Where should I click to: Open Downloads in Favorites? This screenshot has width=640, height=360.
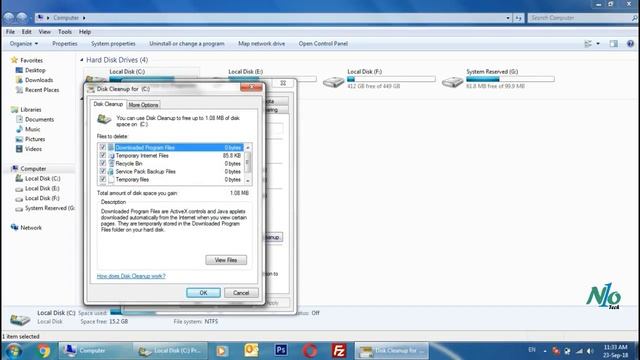tap(39, 80)
